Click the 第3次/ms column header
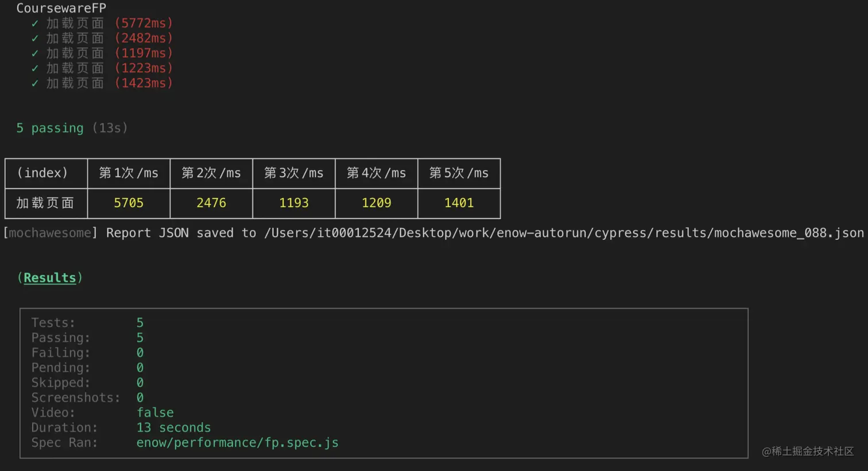Viewport: 868px width, 471px height. (294, 173)
